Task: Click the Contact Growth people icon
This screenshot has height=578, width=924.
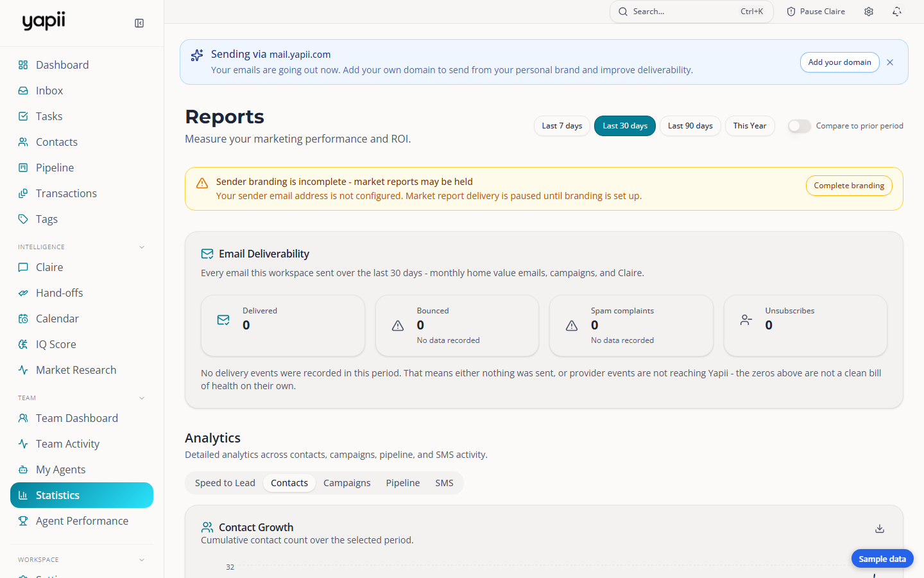Action: pyautogui.click(x=207, y=527)
